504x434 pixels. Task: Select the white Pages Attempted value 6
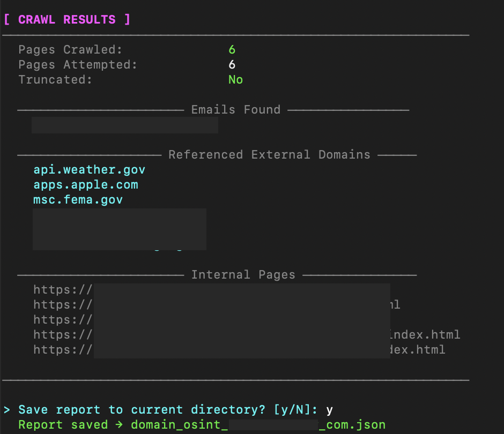(x=232, y=65)
